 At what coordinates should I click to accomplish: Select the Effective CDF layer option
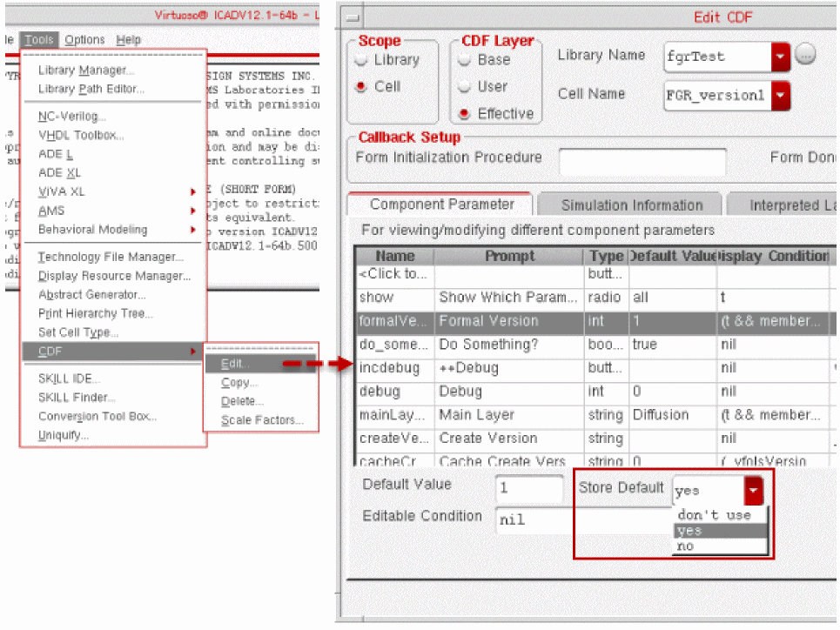[464, 114]
